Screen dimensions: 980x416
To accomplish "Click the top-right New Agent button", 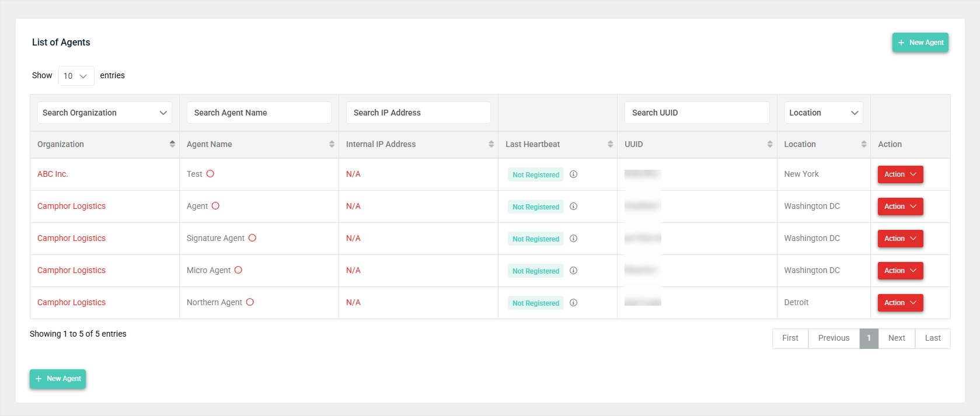I will click(920, 43).
